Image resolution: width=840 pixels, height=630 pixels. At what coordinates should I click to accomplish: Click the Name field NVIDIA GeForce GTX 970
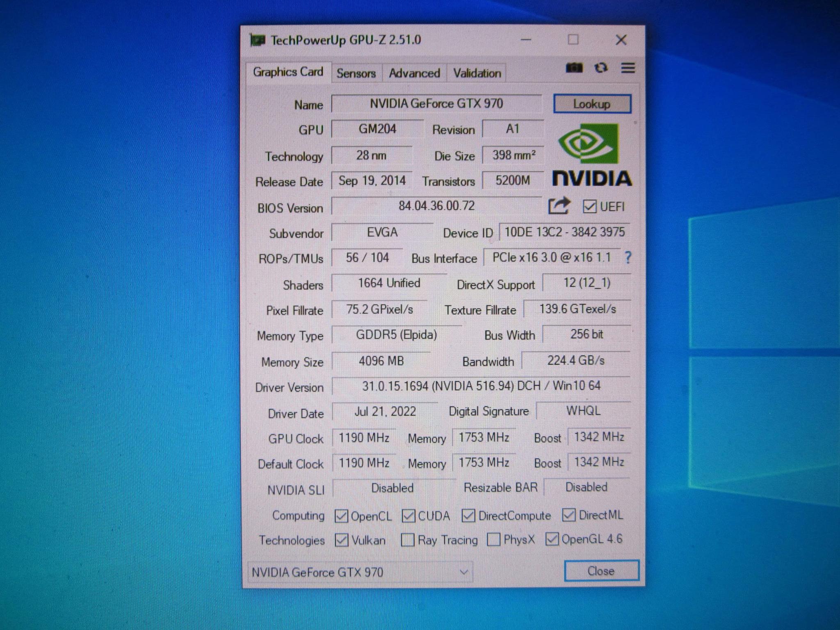tap(436, 103)
